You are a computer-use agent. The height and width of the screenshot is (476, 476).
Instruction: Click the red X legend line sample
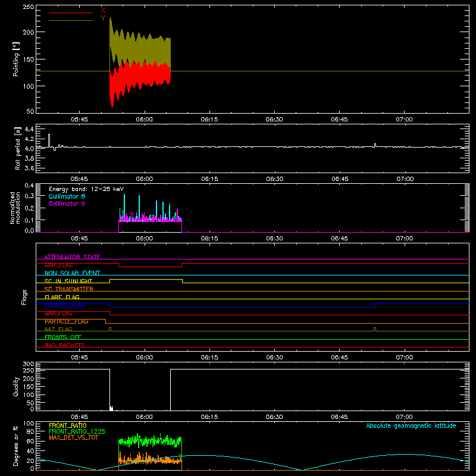pos(71,12)
